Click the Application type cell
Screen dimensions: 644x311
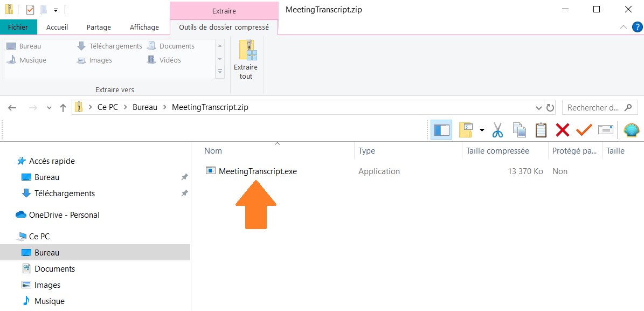[x=379, y=171]
